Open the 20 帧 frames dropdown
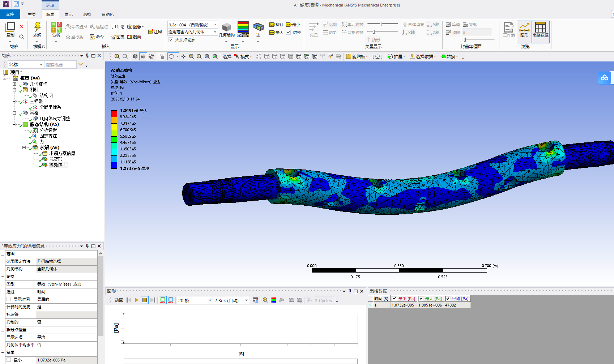The height and width of the screenshot is (364, 614). 195,300
